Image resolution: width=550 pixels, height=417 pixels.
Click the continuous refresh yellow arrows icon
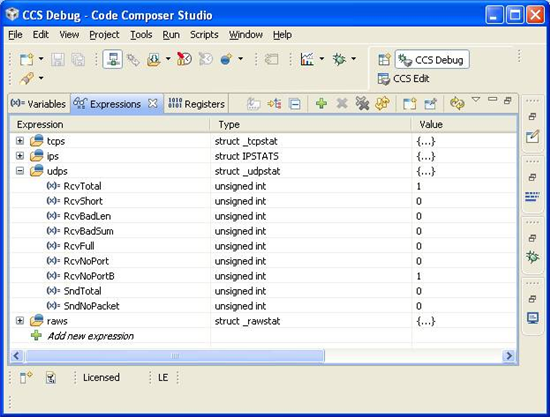(457, 103)
